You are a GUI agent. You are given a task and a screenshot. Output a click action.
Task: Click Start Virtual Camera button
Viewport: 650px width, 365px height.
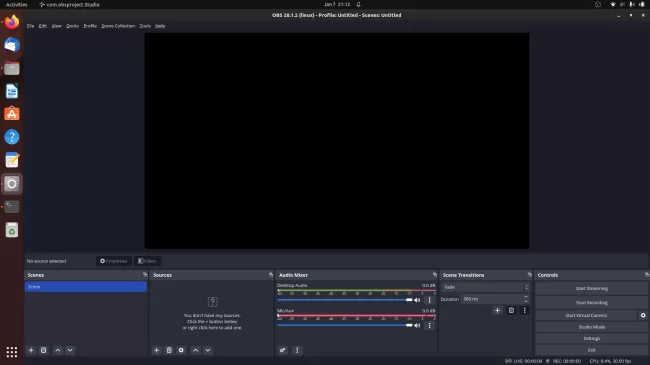[x=586, y=315]
